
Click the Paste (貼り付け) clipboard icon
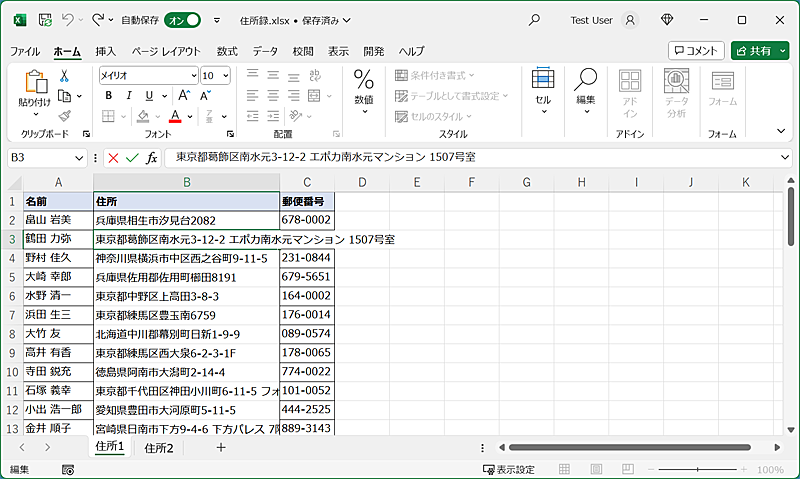pyautogui.click(x=35, y=86)
